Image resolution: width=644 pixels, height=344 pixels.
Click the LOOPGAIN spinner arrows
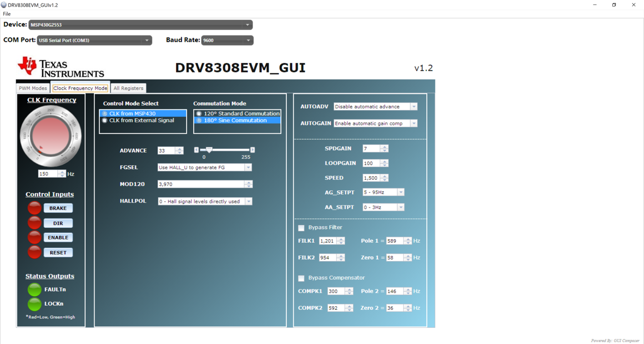tap(384, 163)
